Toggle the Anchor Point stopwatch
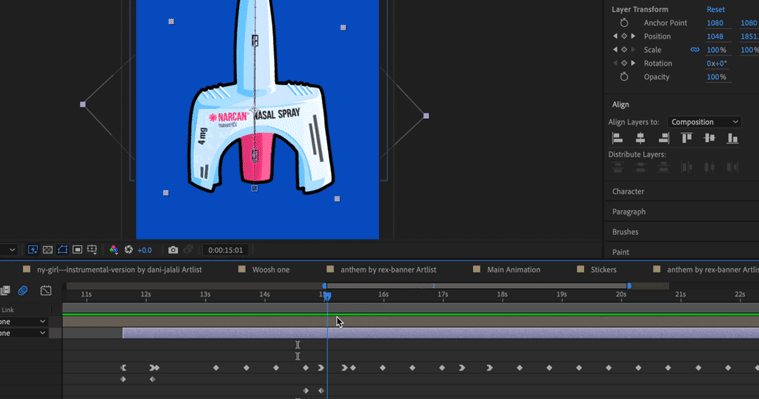The image size is (759, 399). pos(624,23)
